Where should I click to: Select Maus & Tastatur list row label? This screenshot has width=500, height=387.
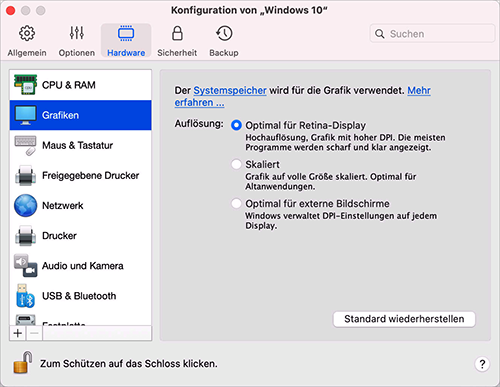78,145
